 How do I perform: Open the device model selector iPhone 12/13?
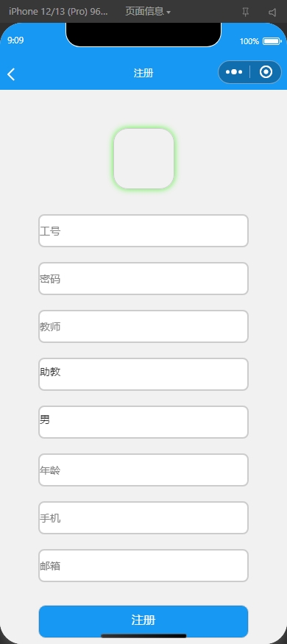[x=58, y=12]
